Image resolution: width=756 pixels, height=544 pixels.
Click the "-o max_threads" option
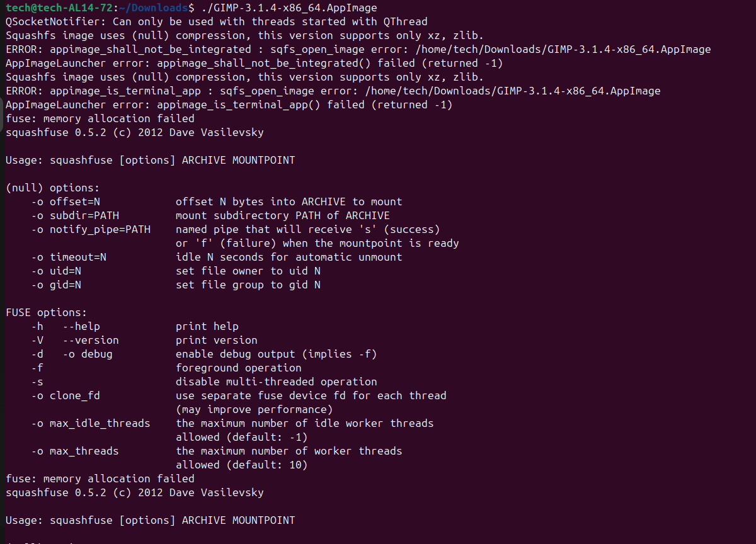pos(75,451)
